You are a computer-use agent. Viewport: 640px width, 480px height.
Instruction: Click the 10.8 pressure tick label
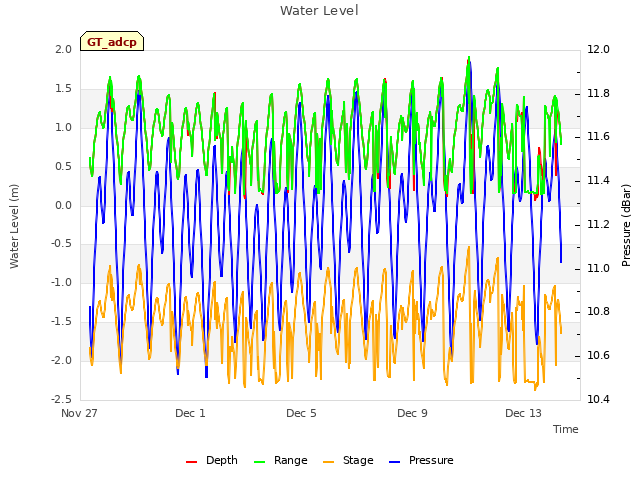[x=598, y=312]
